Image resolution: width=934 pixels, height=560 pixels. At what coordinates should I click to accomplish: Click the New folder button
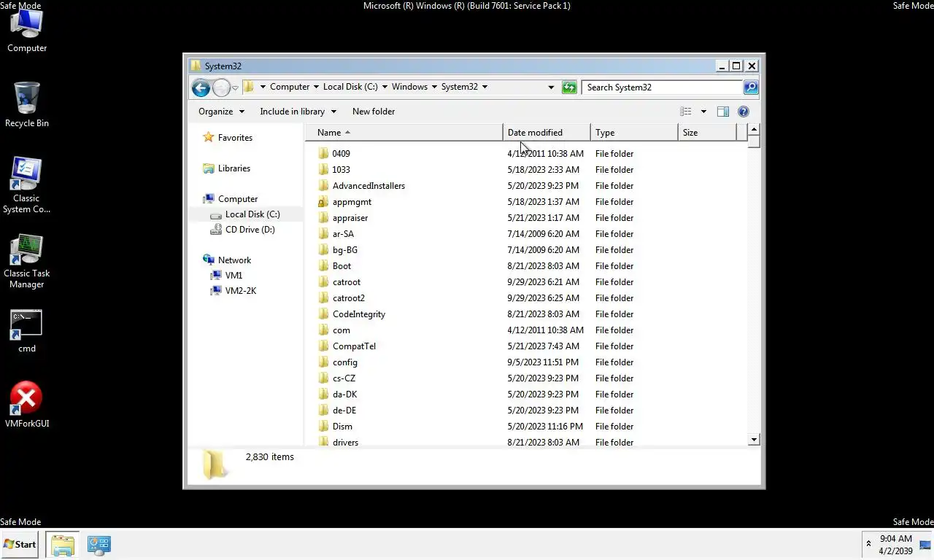coord(374,112)
